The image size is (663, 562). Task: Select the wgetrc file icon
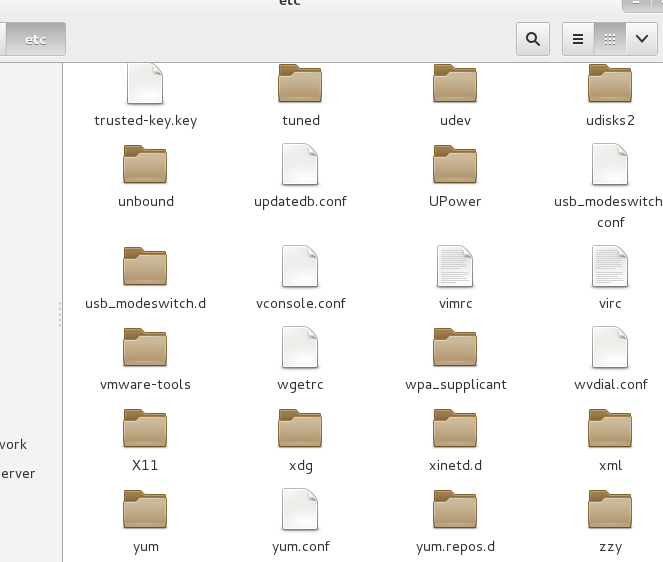coord(300,347)
